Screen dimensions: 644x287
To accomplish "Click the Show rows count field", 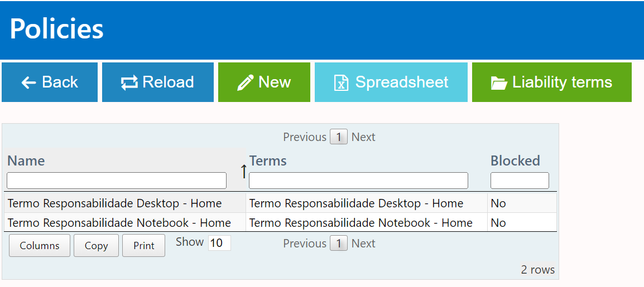I will [219, 243].
